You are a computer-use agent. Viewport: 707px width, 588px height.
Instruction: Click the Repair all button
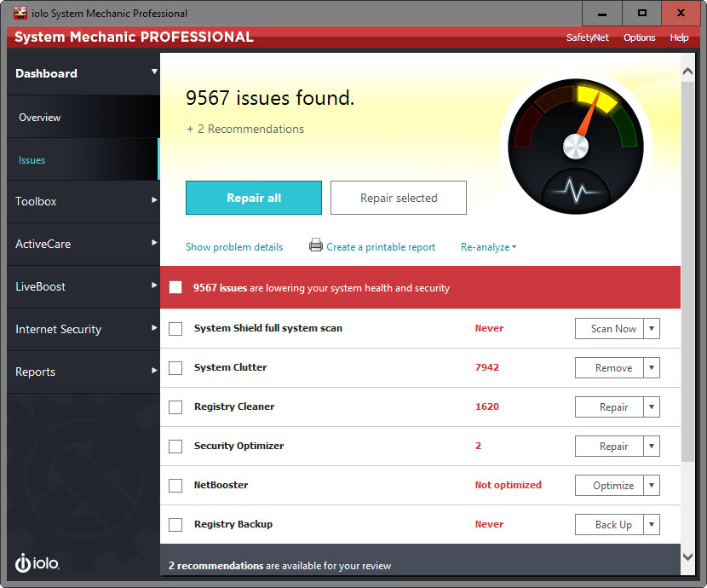point(254,198)
